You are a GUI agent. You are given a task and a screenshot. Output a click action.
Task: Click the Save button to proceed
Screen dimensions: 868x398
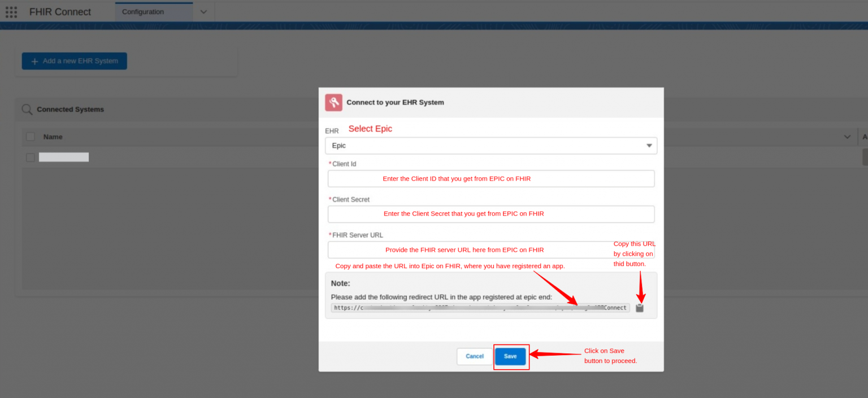pos(510,356)
